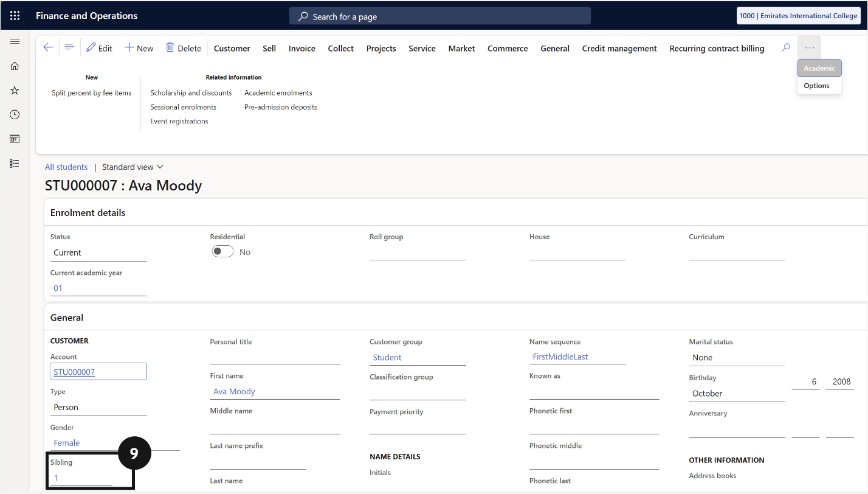Screen dimensions: 868x494
Task: Go to All students link
Action: [66, 167]
